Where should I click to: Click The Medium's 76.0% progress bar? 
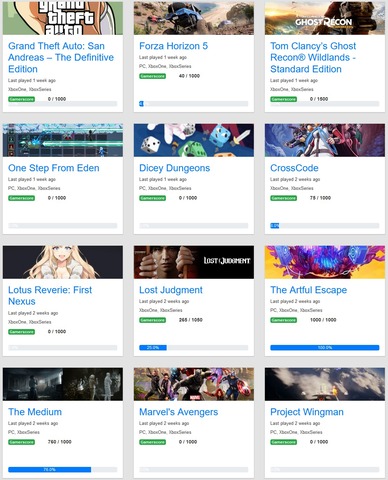(63, 470)
